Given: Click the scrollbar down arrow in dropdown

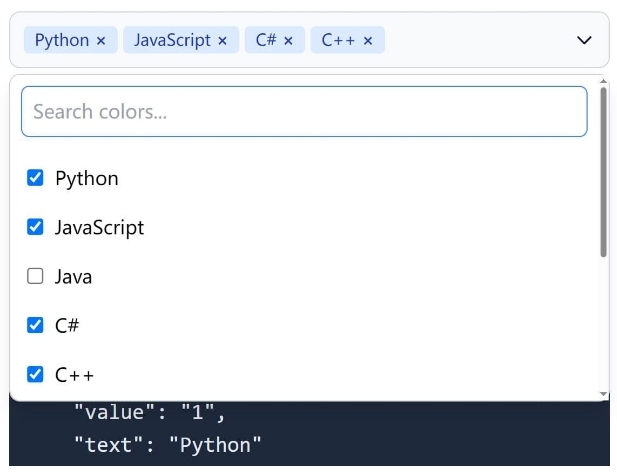Looking at the screenshot, I should [603, 395].
